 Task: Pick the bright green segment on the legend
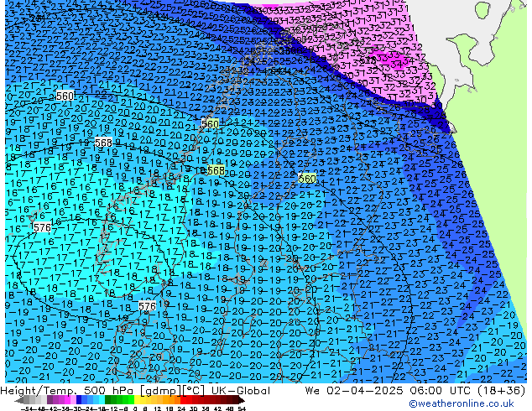point(124,400)
